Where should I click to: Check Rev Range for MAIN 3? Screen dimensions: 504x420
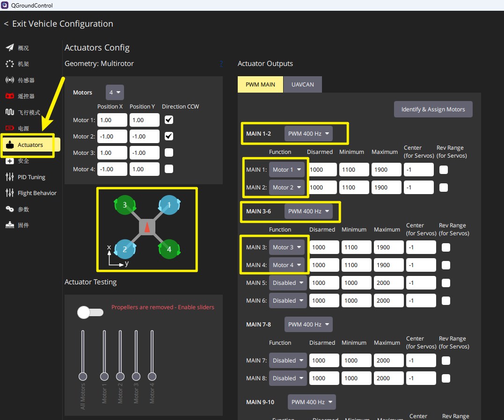[446, 247]
